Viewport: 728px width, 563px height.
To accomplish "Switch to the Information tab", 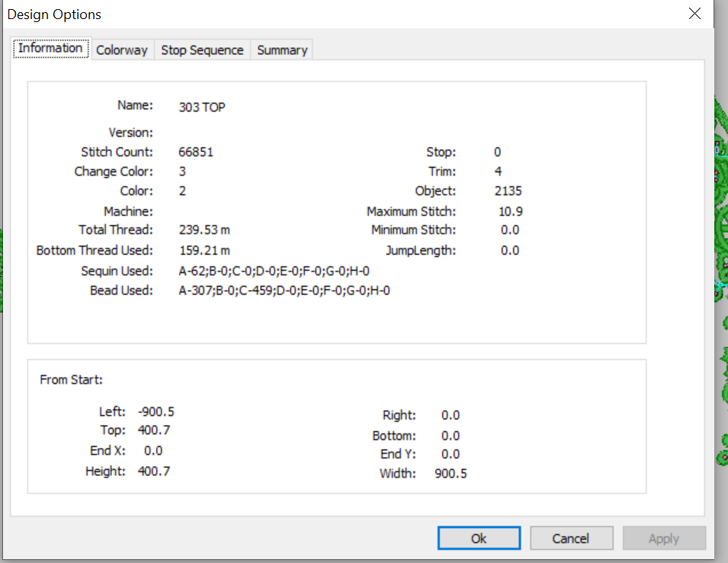I will (x=50, y=48).
